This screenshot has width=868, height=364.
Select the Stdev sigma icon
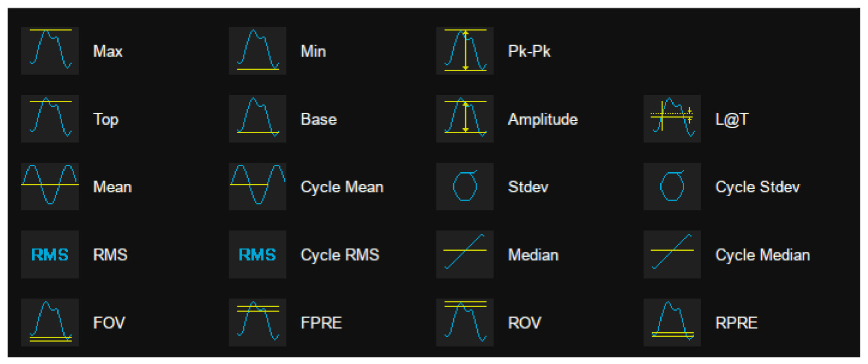(x=465, y=186)
